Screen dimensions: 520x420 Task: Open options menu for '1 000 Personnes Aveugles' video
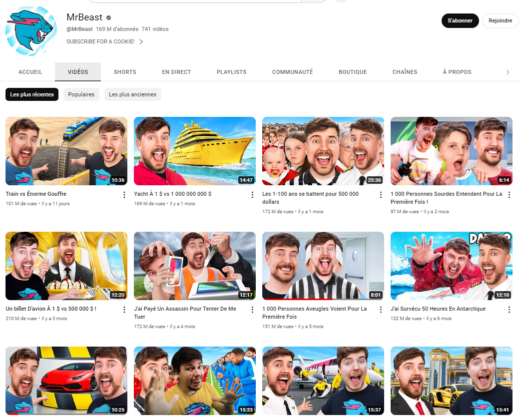pos(381,310)
